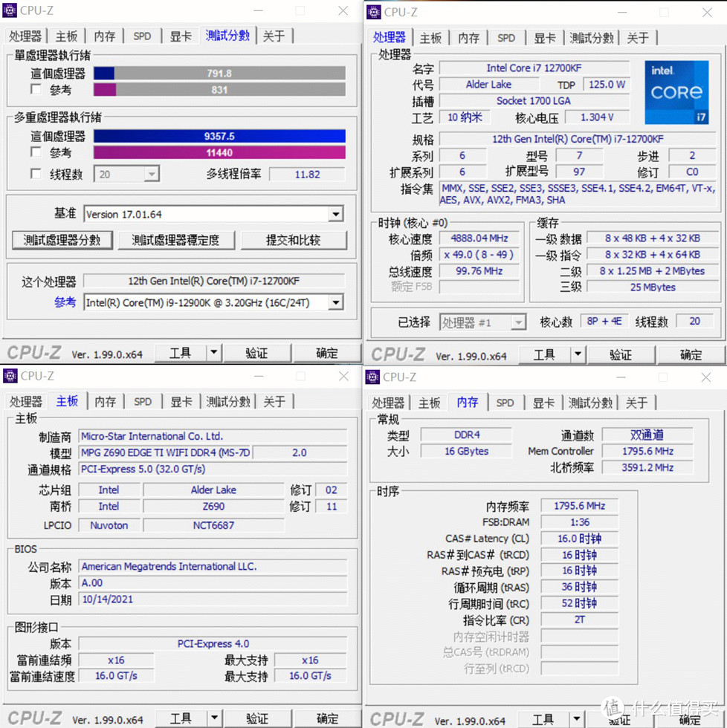Open 关于 tab in benchmark window
727x728 pixels.
(274, 36)
